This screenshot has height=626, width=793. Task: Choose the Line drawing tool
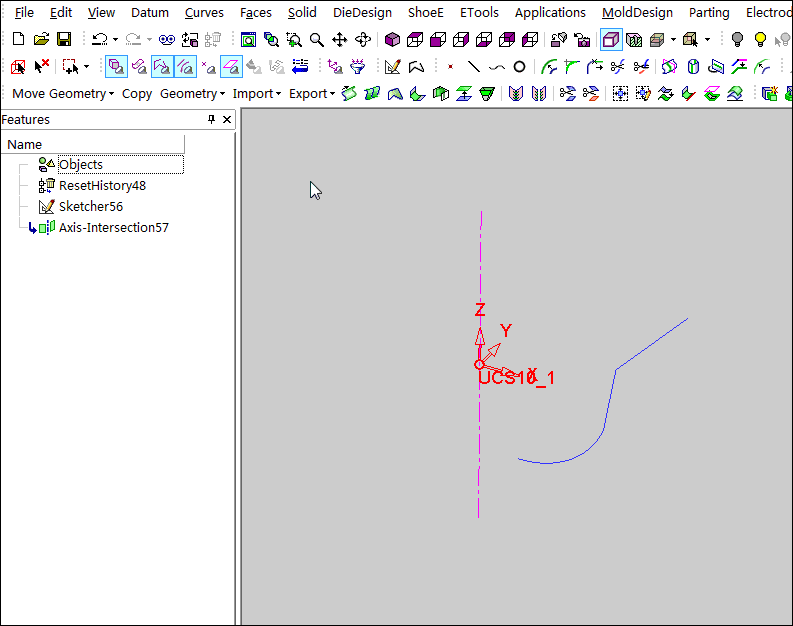click(473, 67)
